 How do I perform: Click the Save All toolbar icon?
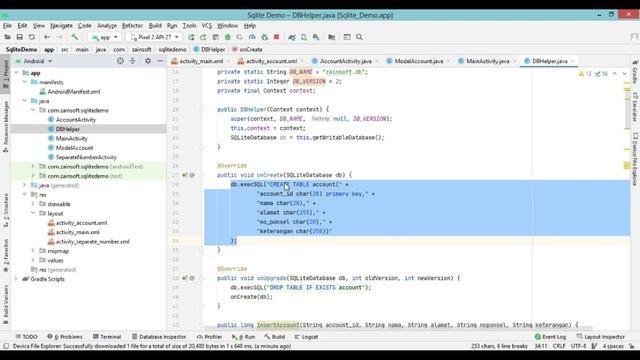(19, 37)
